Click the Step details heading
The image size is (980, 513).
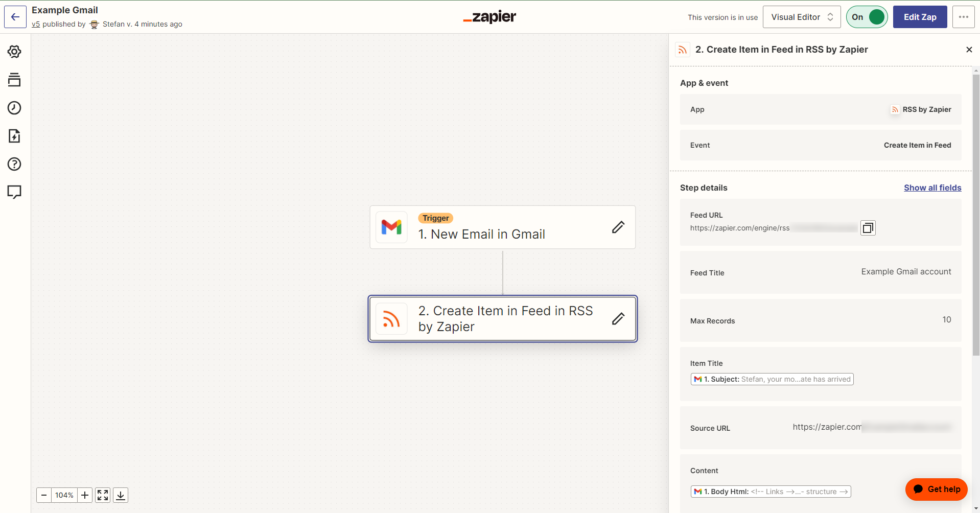tap(704, 188)
